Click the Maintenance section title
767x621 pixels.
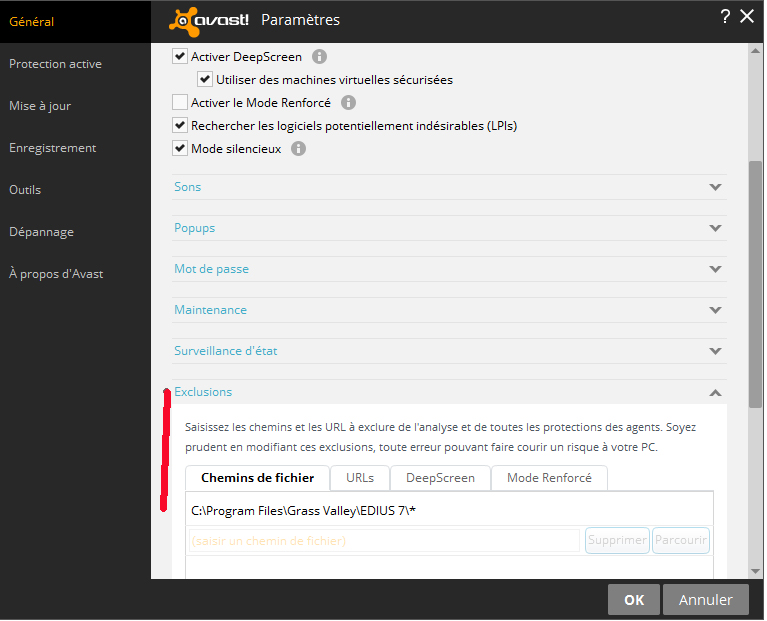pos(211,310)
